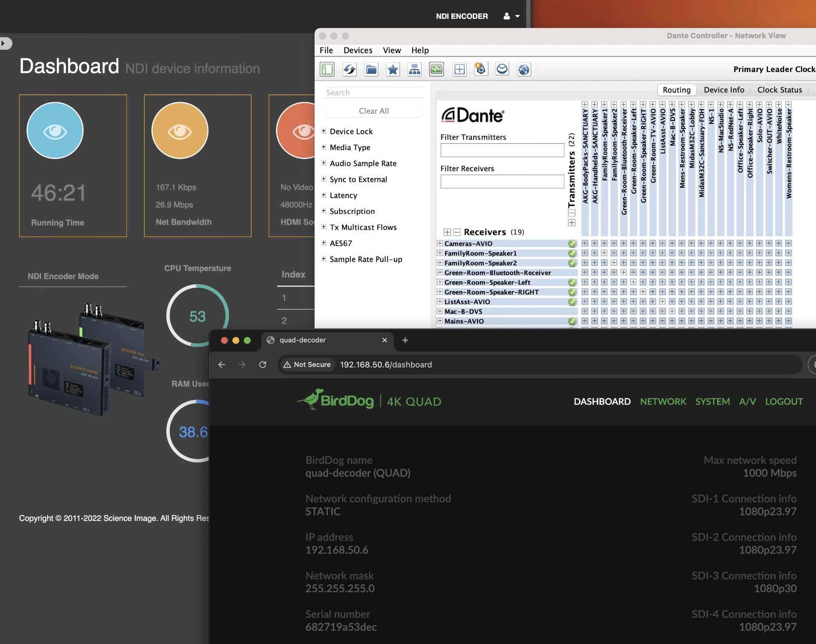Expand the Green-Room-Bluetooth-Receiver channel list
The width and height of the screenshot is (816, 644).
pyautogui.click(x=440, y=272)
